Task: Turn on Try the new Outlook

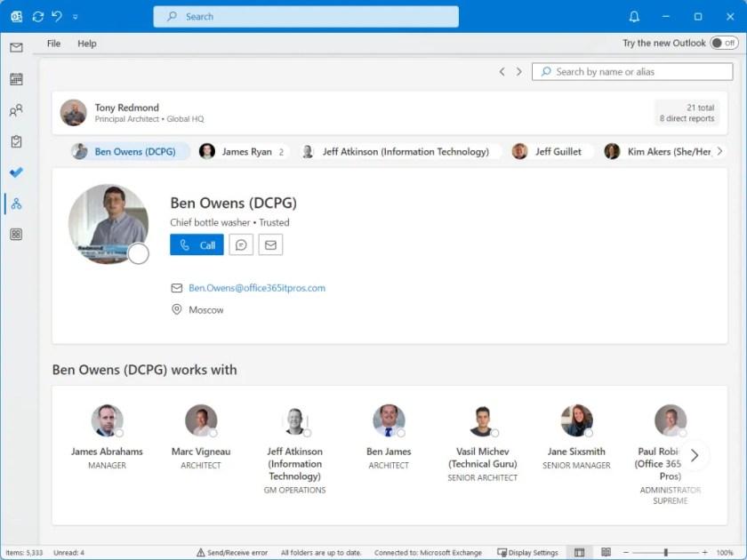Action: coord(724,43)
